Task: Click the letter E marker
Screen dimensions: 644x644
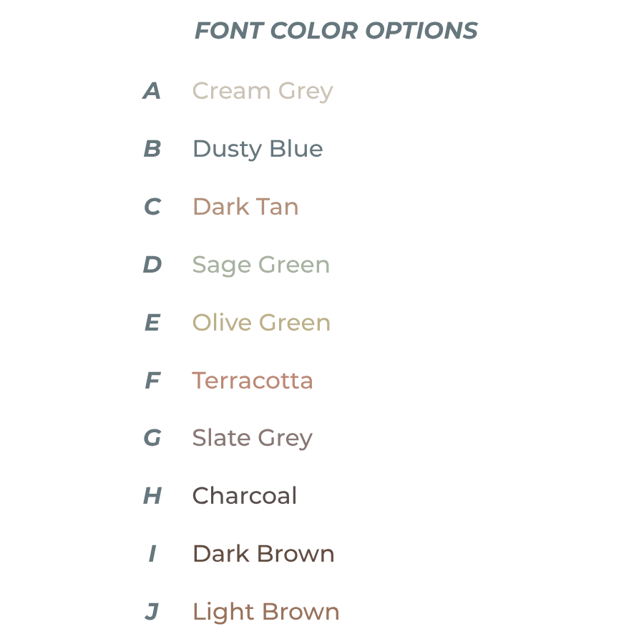Action: point(152,323)
